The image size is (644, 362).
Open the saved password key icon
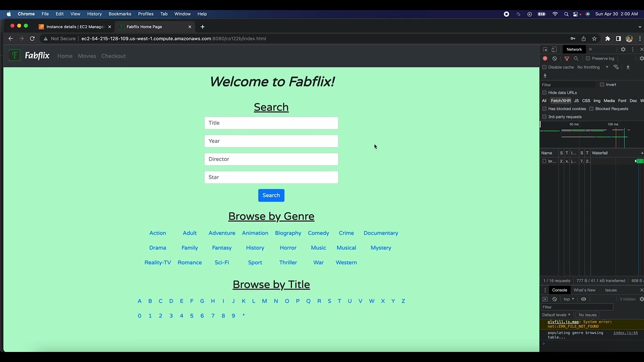click(x=573, y=39)
